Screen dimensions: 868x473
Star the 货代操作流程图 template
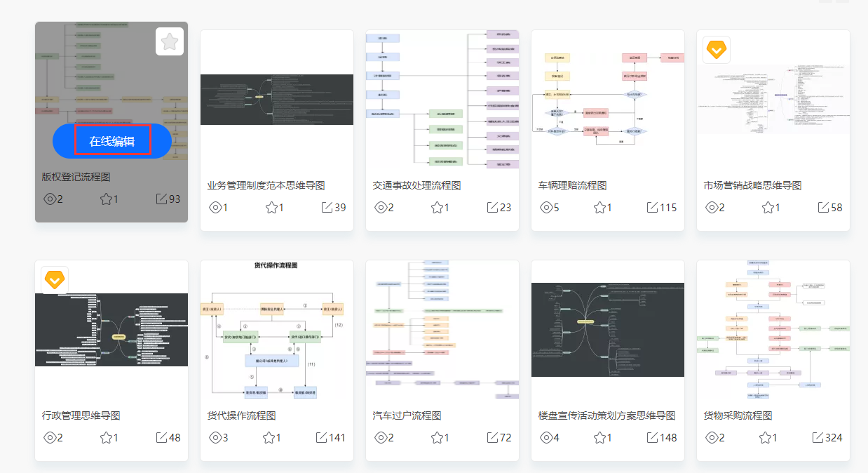click(x=269, y=437)
